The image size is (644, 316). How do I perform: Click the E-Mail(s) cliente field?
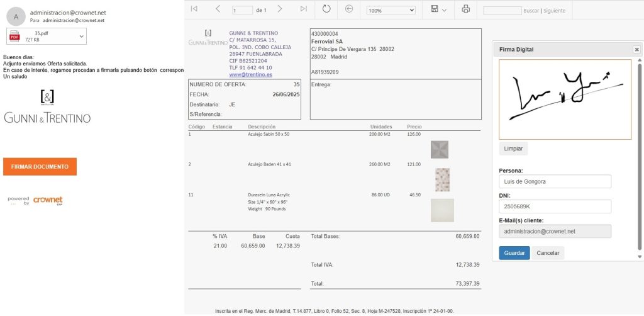(x=555, y=232)
